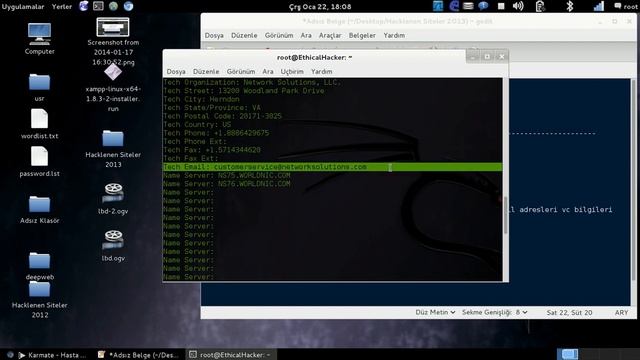Open the Iceweasel browser launcher in top panel

(84, 6)
